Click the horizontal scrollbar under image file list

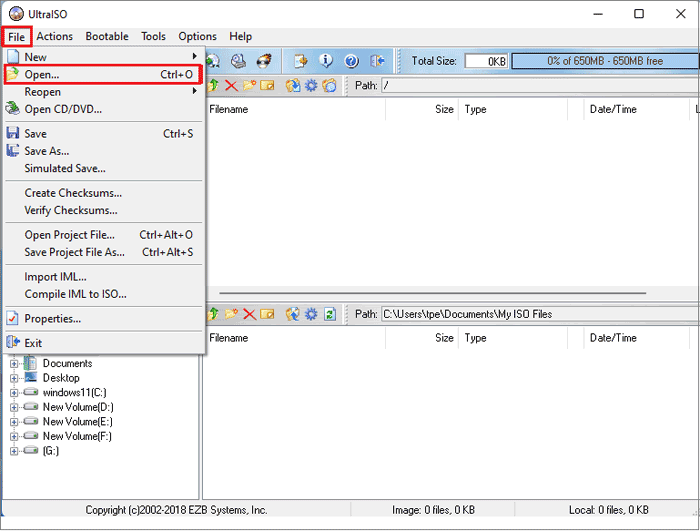click(x=432, y=293)
